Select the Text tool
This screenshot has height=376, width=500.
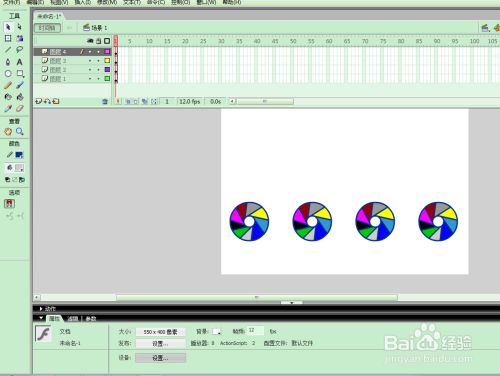[20, 62]
